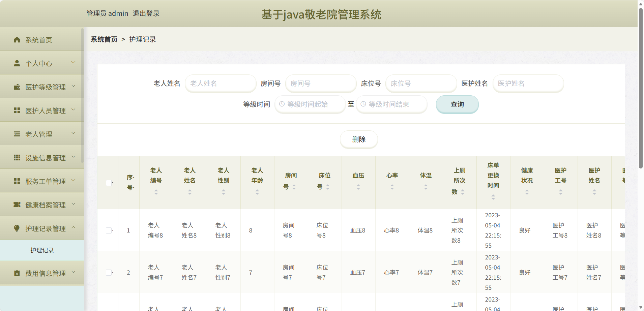Click the 血压8 cell
644x311 pixels.
358,230
